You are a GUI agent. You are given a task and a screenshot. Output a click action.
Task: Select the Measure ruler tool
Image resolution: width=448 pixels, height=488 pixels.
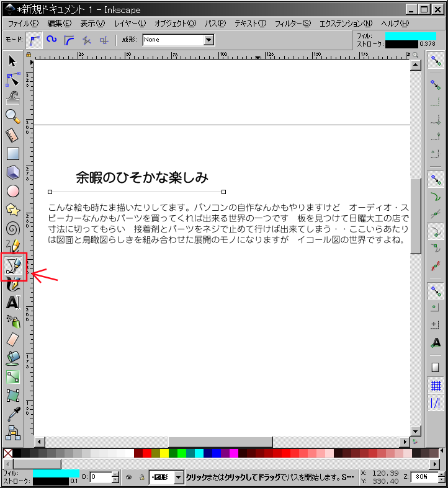pyautogui.click(x=13, y=135)
